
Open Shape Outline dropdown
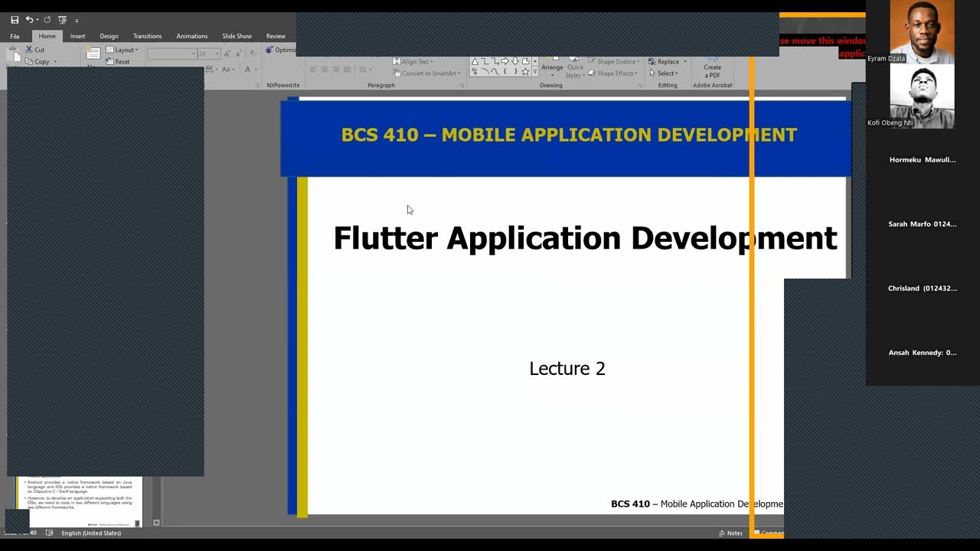[615, 62]
